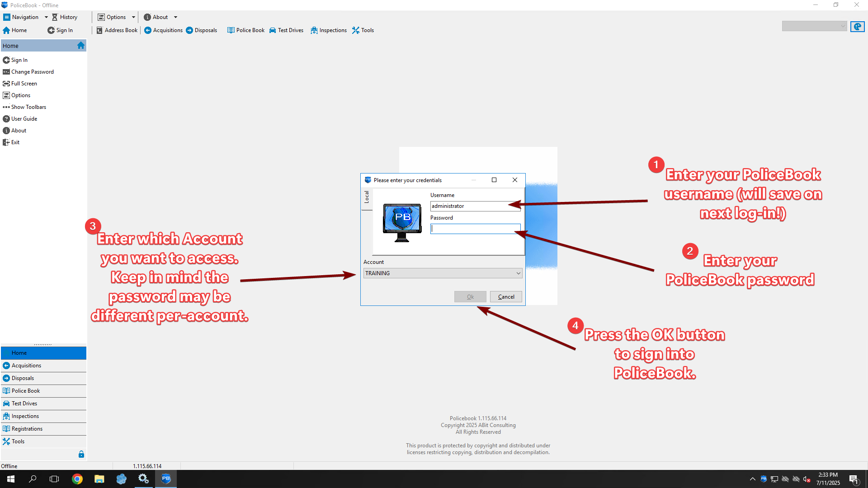Image resolution: width=868 pixels, height=488 pixels.
Task: Click Show Toolbars in sidebar
Action: [28, 107]
